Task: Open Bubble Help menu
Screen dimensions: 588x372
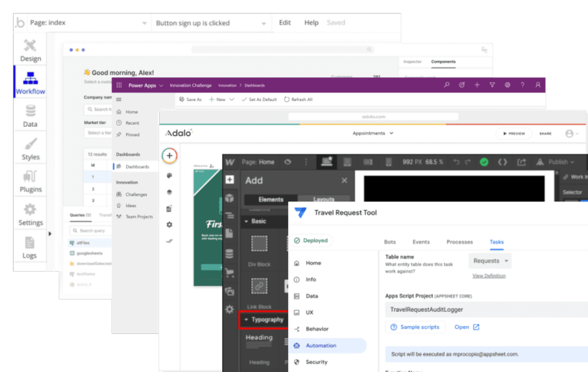Action: [x=311, y=22]
